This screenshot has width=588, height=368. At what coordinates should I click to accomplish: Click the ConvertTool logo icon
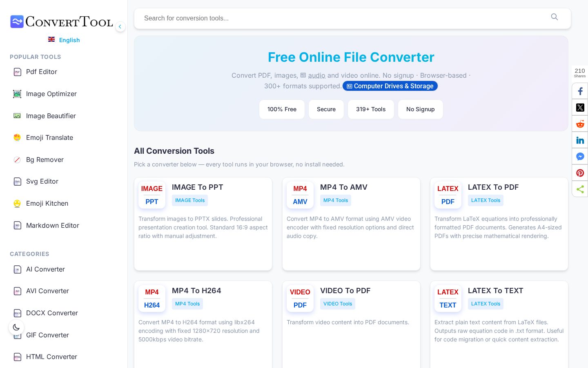point(17,22)
